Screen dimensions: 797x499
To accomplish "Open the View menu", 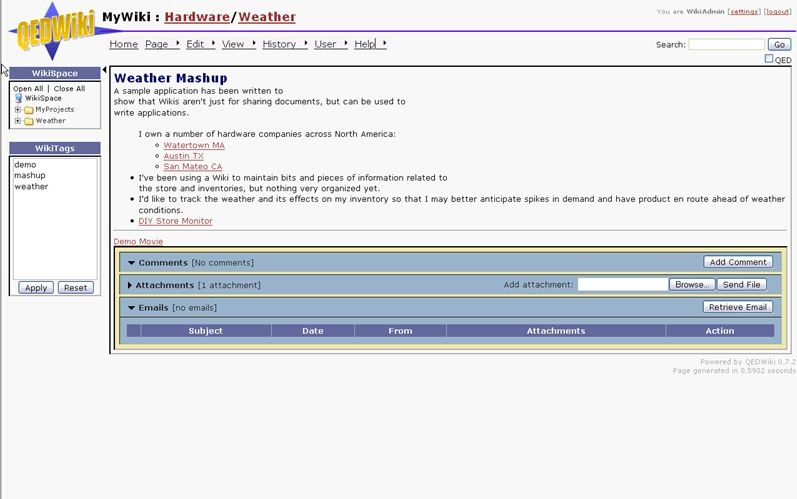I will point(233,44).
